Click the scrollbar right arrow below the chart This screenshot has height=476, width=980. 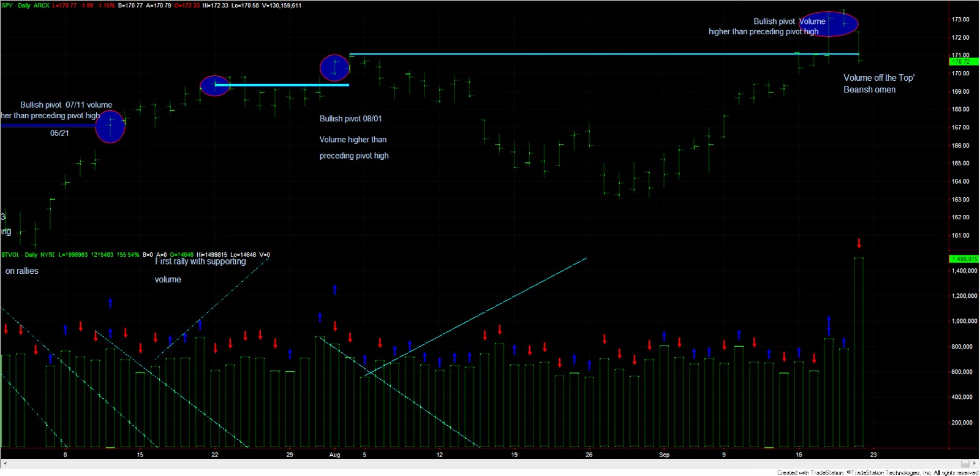click(x=974, y=463)
